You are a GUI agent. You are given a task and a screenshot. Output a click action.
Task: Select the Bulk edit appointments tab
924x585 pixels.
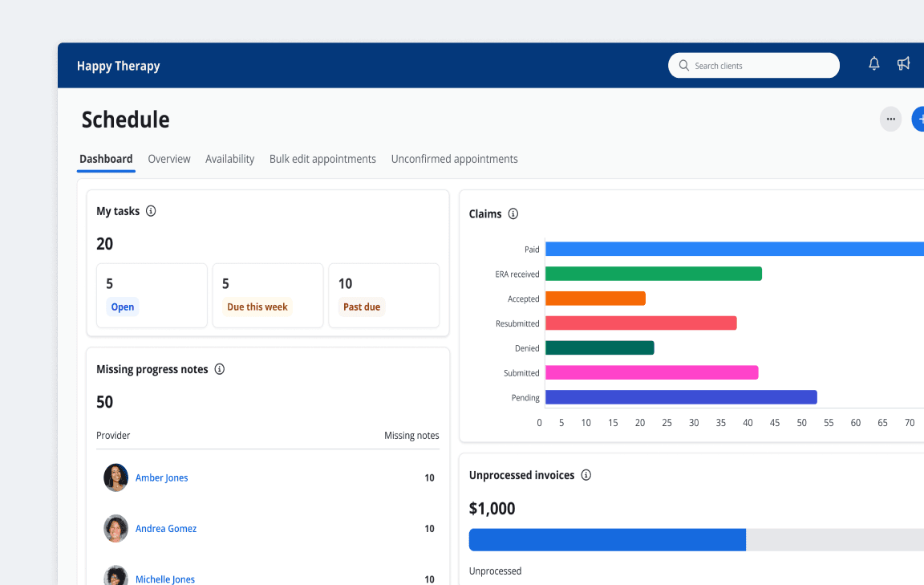[x=322, y=159]
